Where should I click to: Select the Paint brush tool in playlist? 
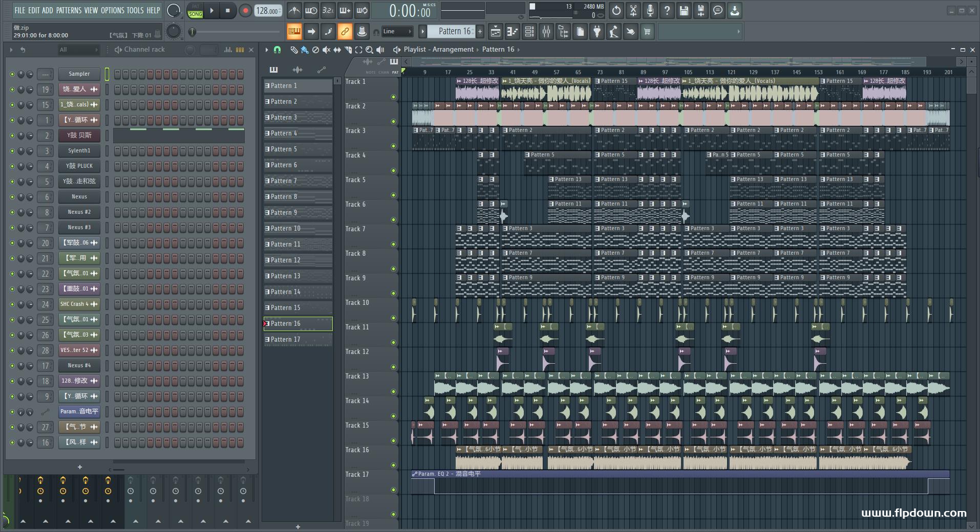[305, 50]
